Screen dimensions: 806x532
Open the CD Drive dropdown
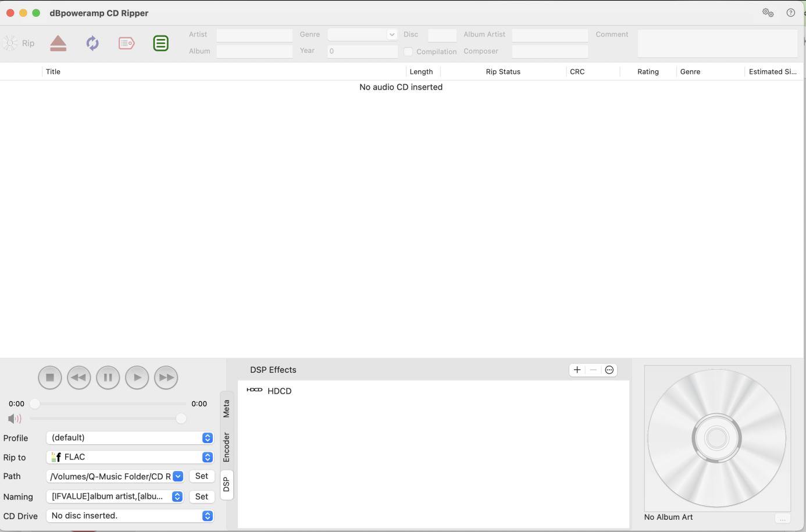point(130,516)
